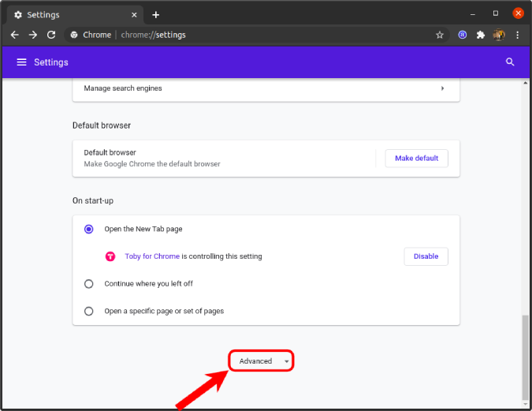
Task: Expand Manage search engines row
Action: [x=266, y=88]
